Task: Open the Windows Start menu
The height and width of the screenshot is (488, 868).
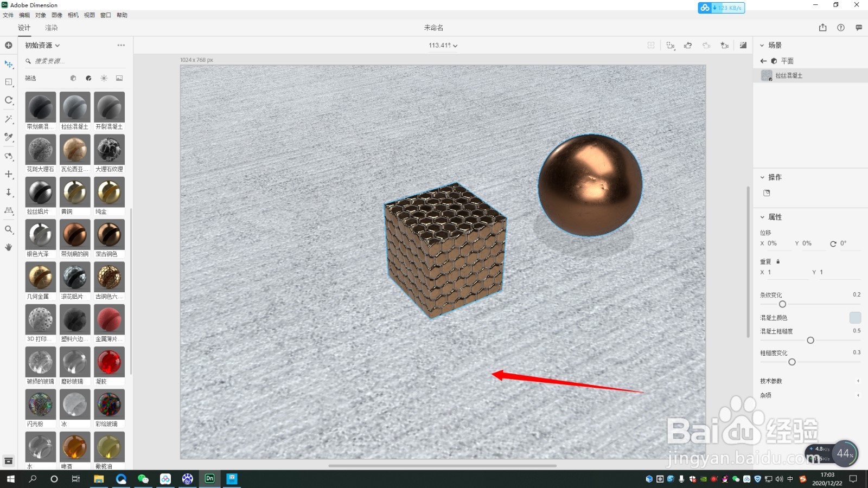Action: pyautogui.click(x=10, y=479)
